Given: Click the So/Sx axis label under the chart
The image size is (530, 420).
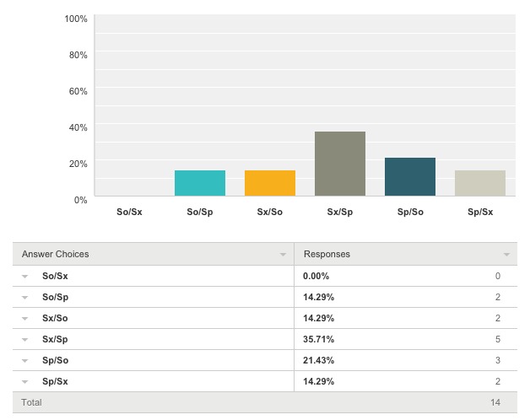Looking at the screenshot, I should pos(129,212).
